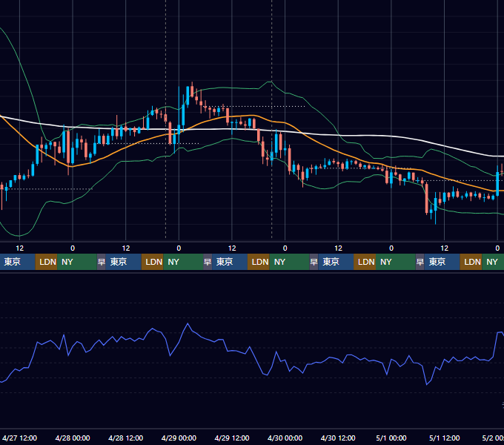The height and width of the screenshot is (445, 504).
Task: Click the NY session block above 4/30 00:00
Action: coord(289,262)
